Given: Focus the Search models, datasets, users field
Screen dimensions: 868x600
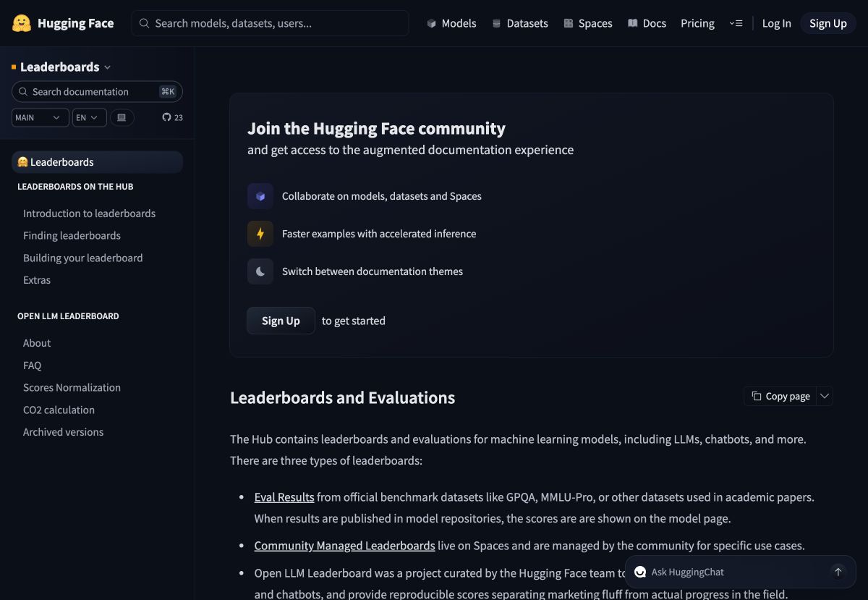Looking at the screenshot, I should (x=270, y=23).
